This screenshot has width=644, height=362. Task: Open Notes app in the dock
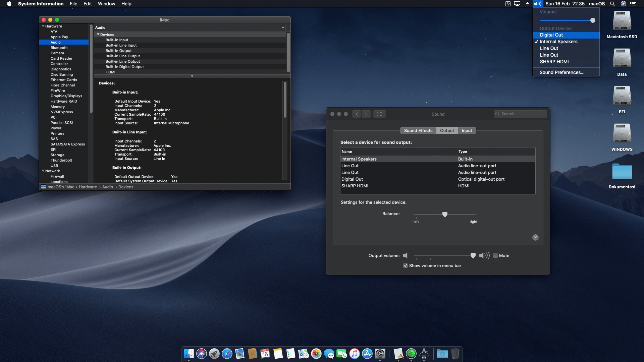(278, 354)
